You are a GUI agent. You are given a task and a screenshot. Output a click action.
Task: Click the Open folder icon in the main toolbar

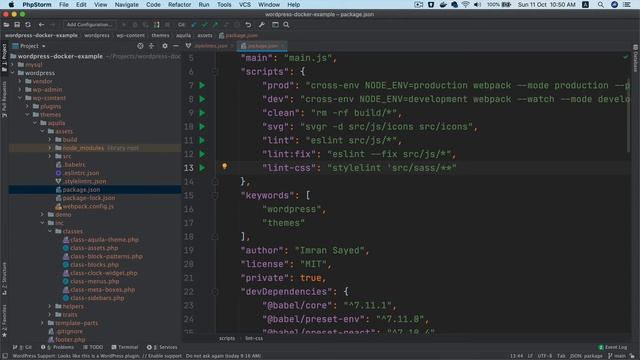[6, 25]
